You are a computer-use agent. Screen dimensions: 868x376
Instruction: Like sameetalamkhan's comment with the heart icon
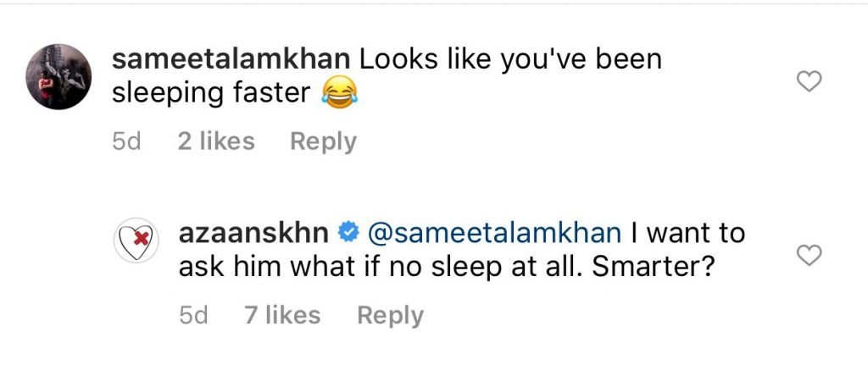[811, 81]
